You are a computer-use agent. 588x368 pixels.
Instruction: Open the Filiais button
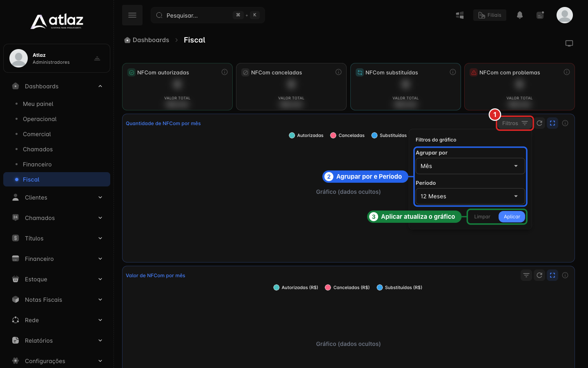(490, 15)
